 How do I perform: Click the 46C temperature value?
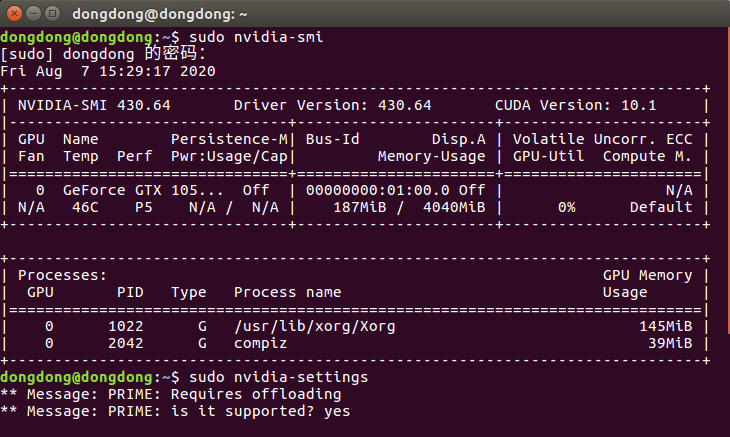[x=77, y=207]
